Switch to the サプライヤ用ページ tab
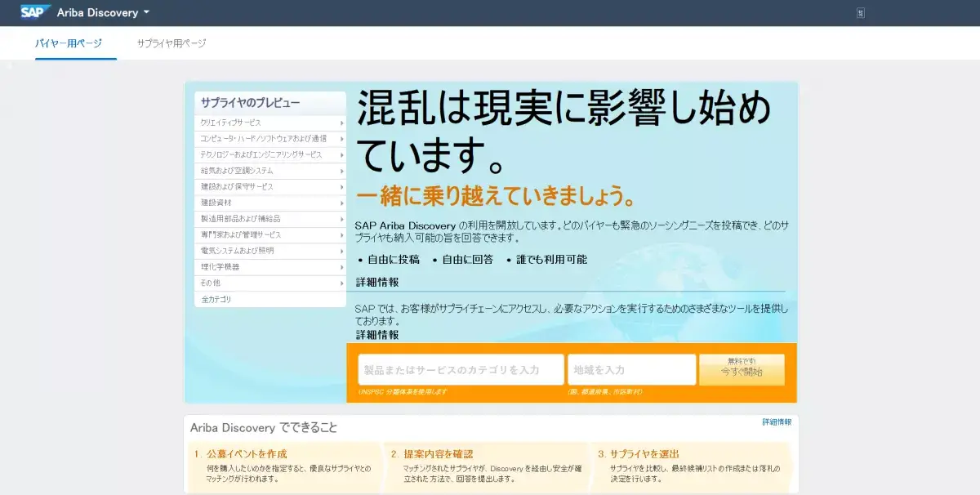Image resolution: width=980 pixels, height=495 pixels. (x=171, y=43)
